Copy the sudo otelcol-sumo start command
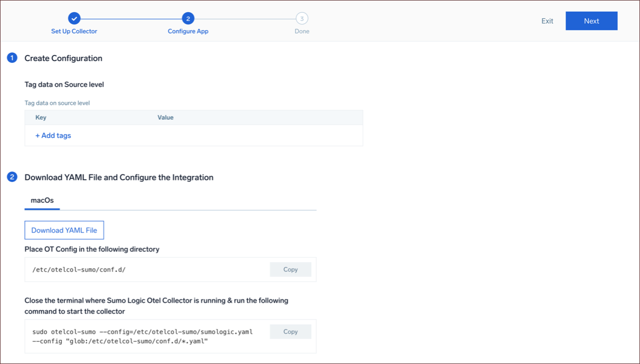640x364 pixels. pos(290,332)
